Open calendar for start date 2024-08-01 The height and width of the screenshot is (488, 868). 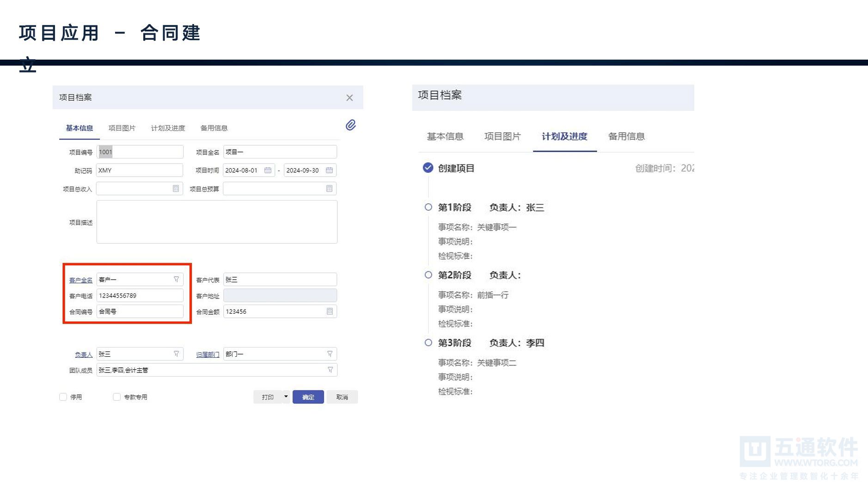(x=268, y=170)
